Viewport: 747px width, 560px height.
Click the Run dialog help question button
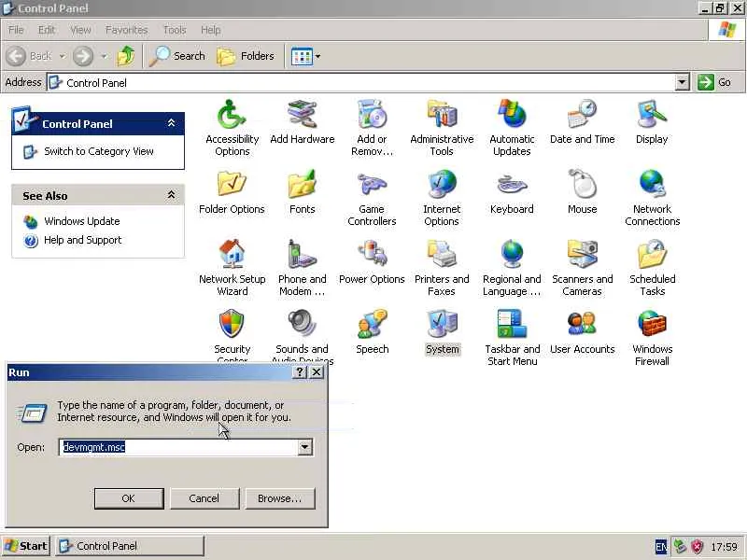(x=300, y=371)
